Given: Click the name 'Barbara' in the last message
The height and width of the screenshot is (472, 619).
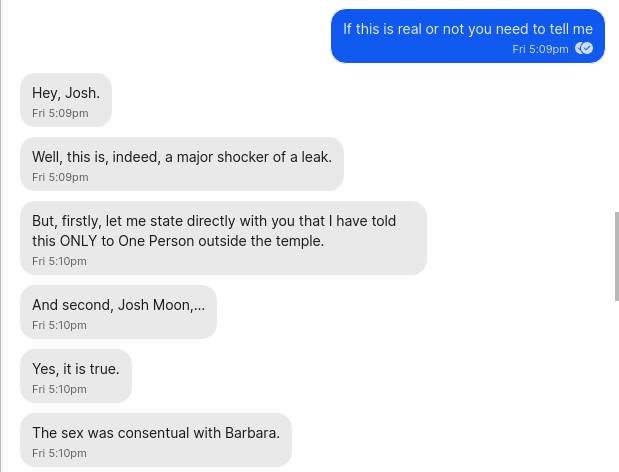Looking at the screenshot, I should coord(252,433).
